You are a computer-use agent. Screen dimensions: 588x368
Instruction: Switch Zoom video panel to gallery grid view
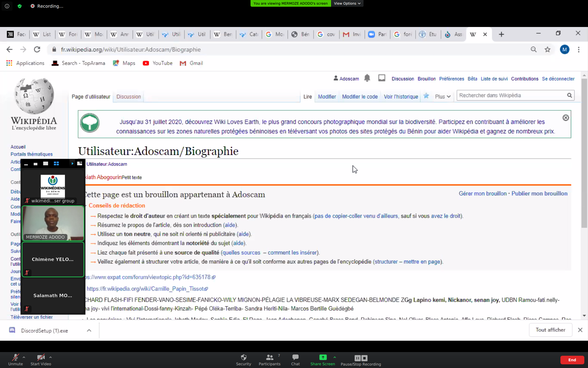point(56,163)
